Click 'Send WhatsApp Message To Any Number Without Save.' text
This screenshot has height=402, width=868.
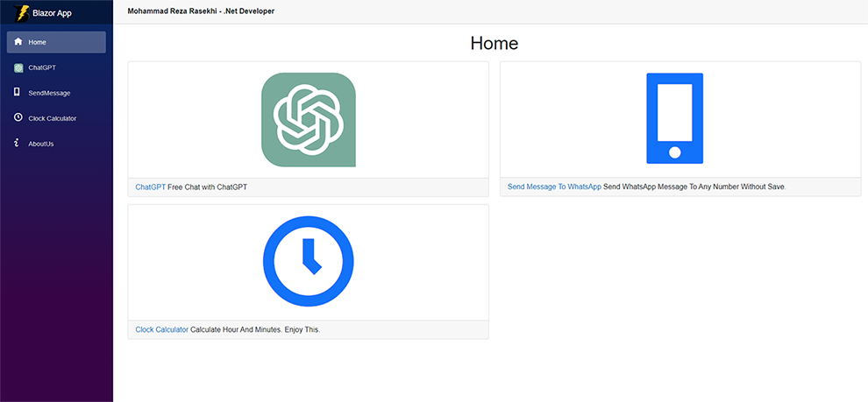pos(694,187)
